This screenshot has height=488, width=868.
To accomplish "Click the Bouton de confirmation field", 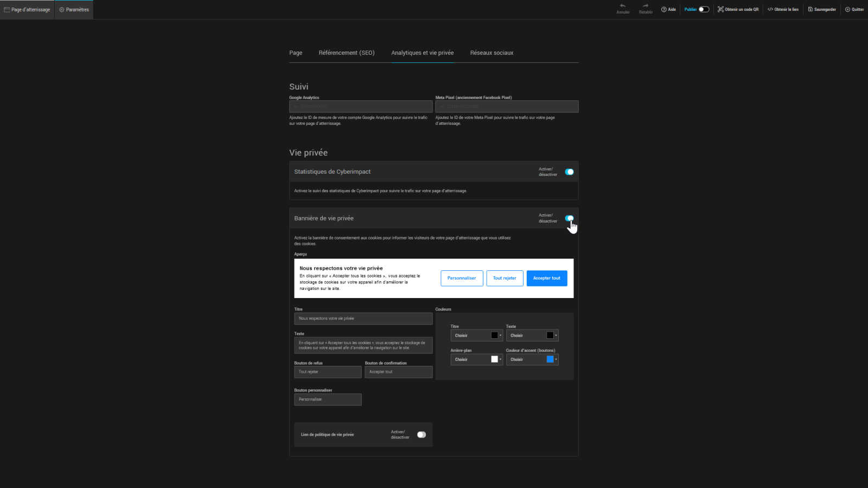I will click(x=399, y=372).
